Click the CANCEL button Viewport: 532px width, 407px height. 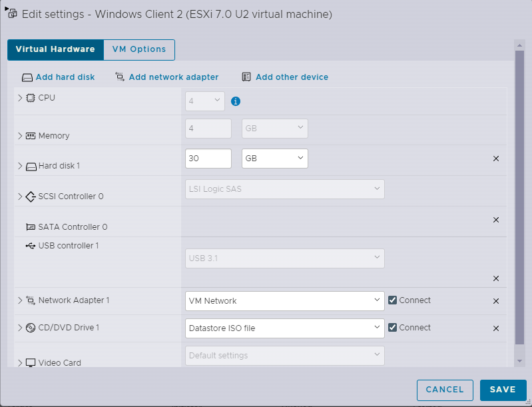click(445, 390)
